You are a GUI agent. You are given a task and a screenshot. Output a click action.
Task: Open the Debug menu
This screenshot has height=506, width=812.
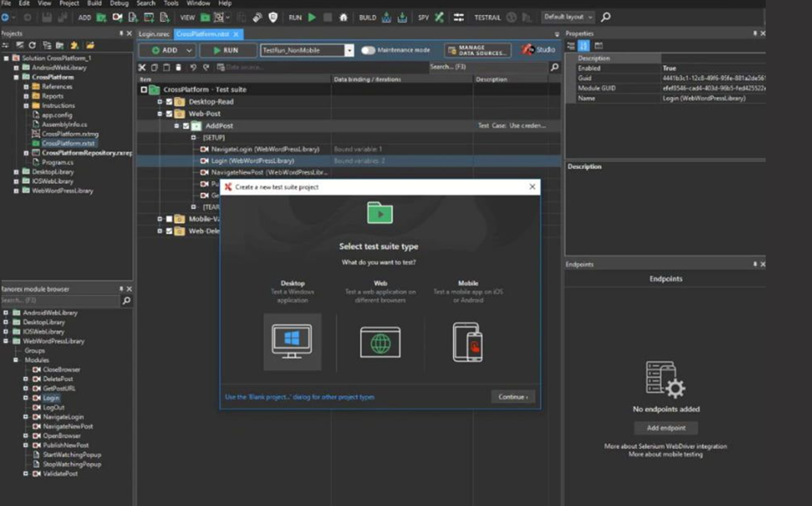tap(119, 3)
